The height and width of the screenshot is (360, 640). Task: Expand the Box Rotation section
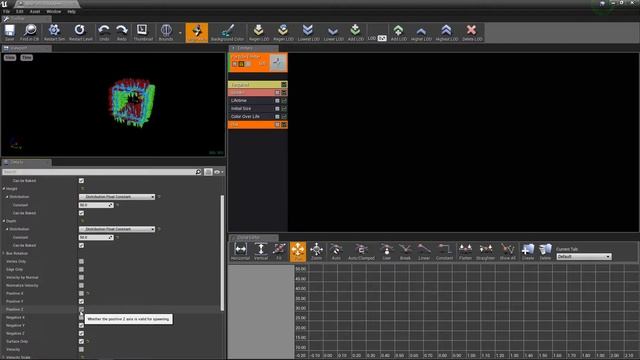4,253
